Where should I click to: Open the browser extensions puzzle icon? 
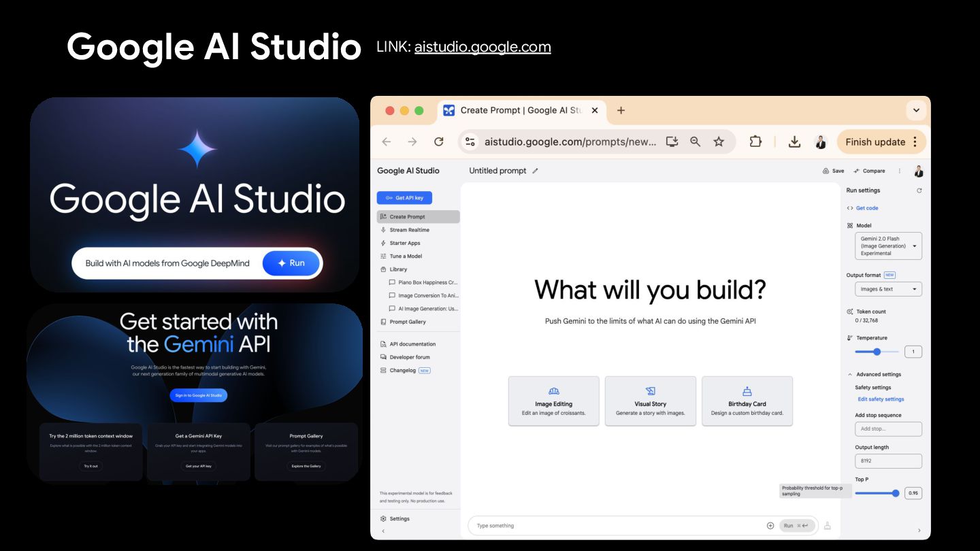(755, 141)
